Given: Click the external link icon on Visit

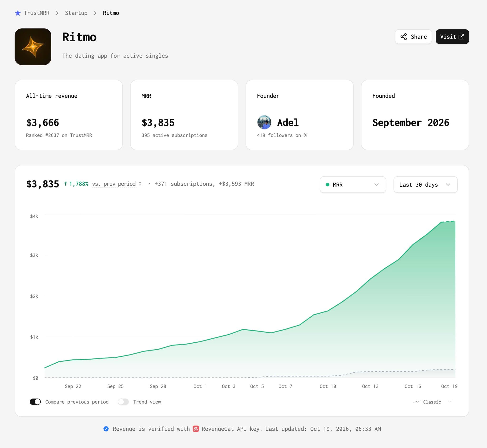Looking at the screenshot, I should point(461,37).
